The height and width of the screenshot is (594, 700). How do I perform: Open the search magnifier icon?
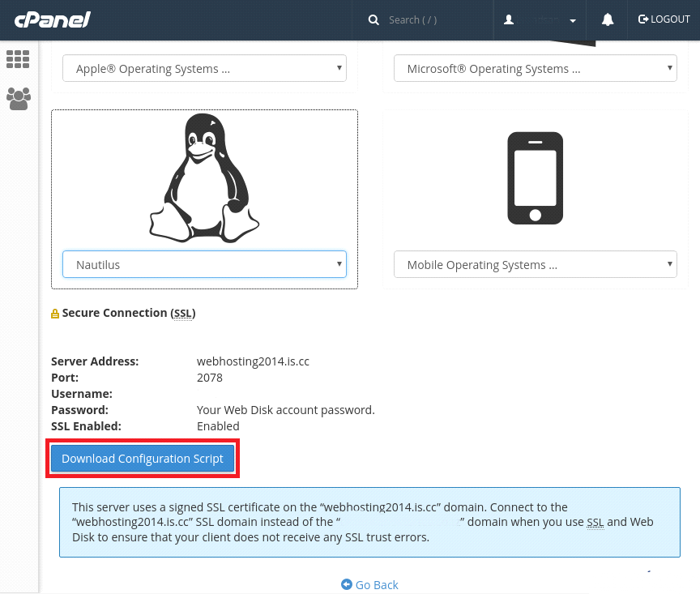tap(373, 19)
